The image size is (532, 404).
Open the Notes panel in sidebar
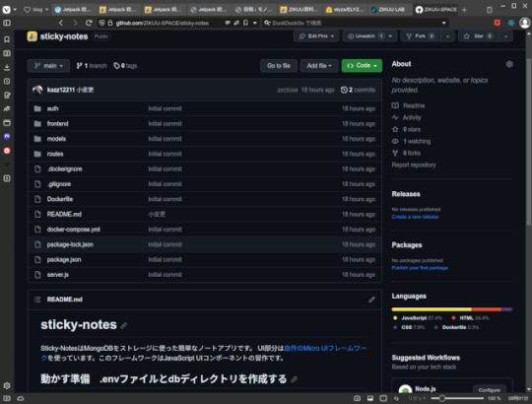(7, 95)
